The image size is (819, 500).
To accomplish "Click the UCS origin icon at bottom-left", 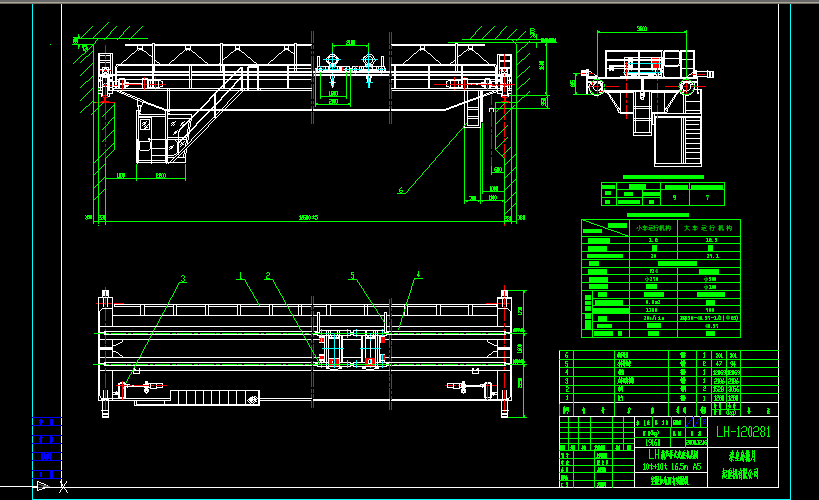I will [42, 486].
